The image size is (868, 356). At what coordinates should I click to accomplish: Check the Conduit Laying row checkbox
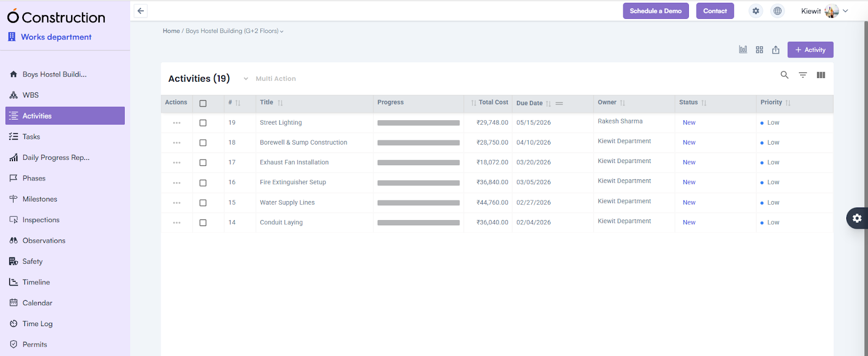(203, 223)
